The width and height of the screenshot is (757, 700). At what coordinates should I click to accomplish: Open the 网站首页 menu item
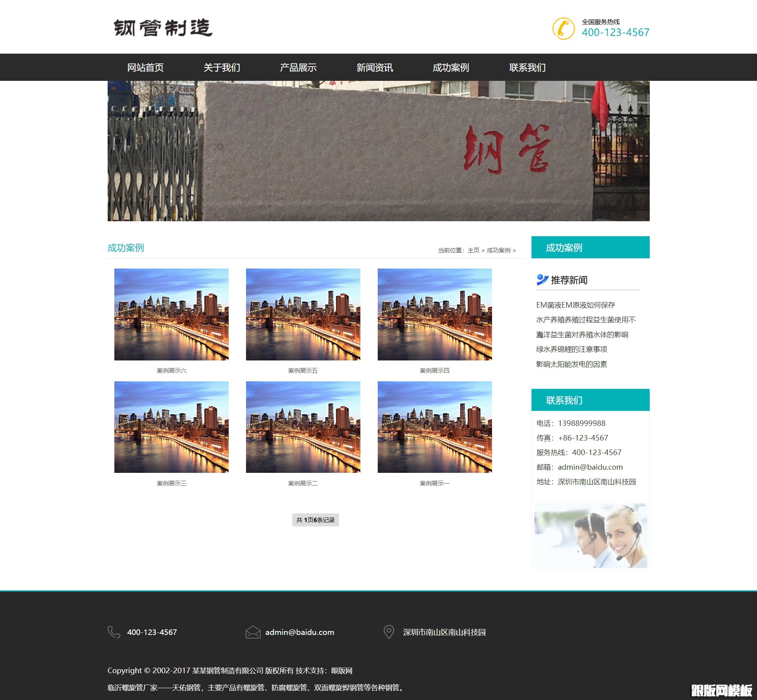(x=145, y=67)
